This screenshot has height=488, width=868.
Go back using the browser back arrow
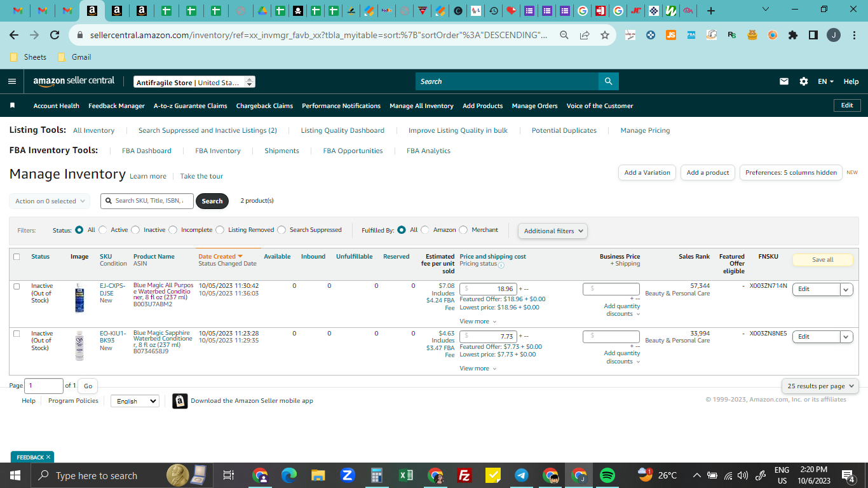(14, 36)
